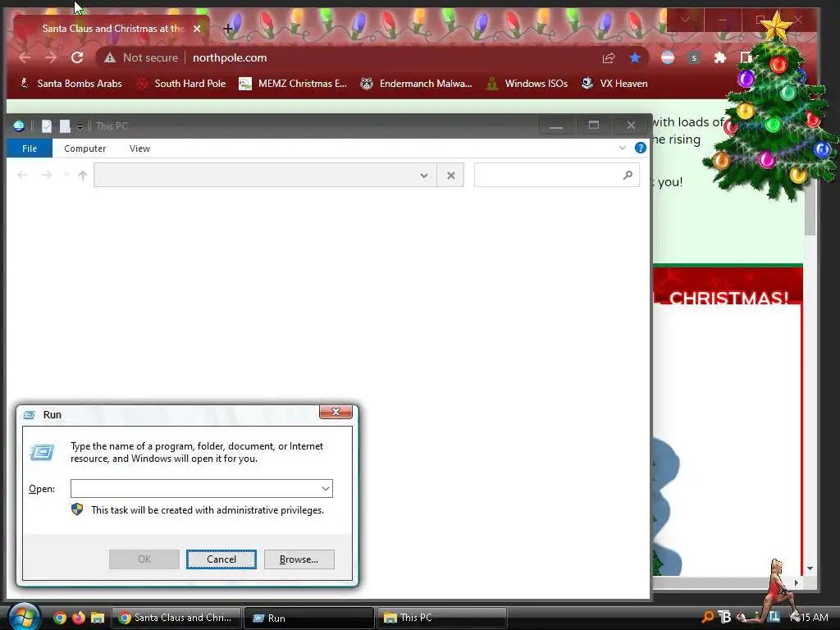Click the orange magnifier tray icon
The image size is (840, 630).
[x=707, y=617]
